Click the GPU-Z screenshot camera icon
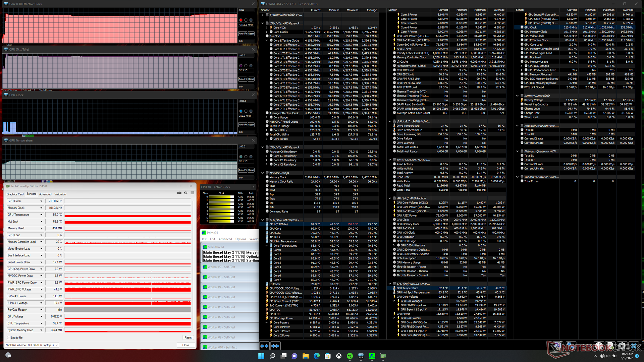The image size is (644, 362). click(179, 193)
